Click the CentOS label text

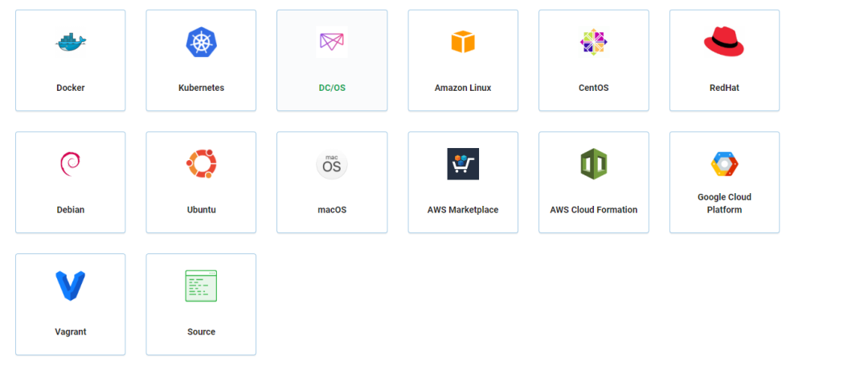(x=593, y=88)
